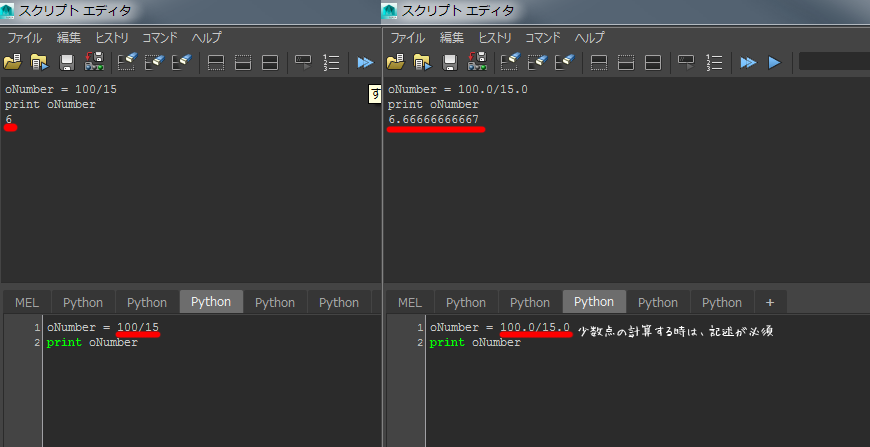Clear All icon in right Script Editor
The height and width of the screenshot is (447, 870).
(564, 62)
